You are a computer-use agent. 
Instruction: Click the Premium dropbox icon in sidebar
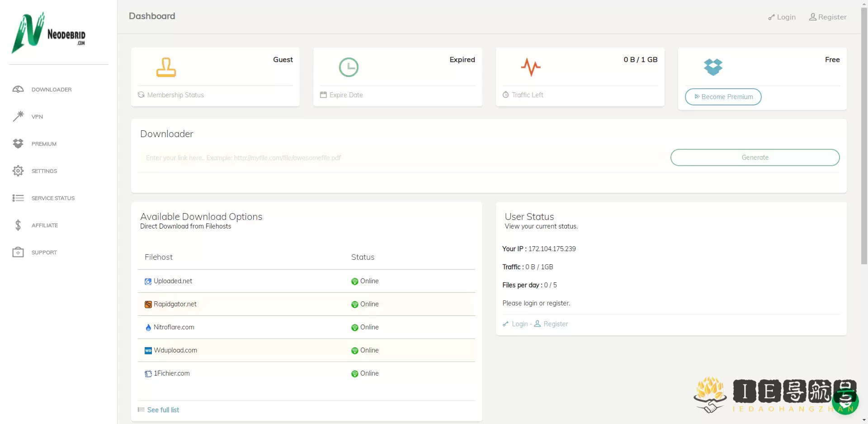coord(18,144)
